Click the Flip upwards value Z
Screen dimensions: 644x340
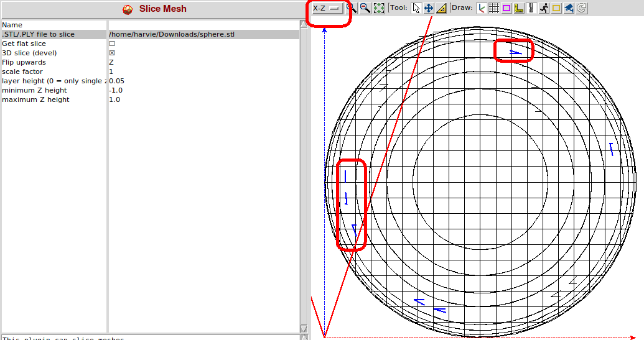111,62
